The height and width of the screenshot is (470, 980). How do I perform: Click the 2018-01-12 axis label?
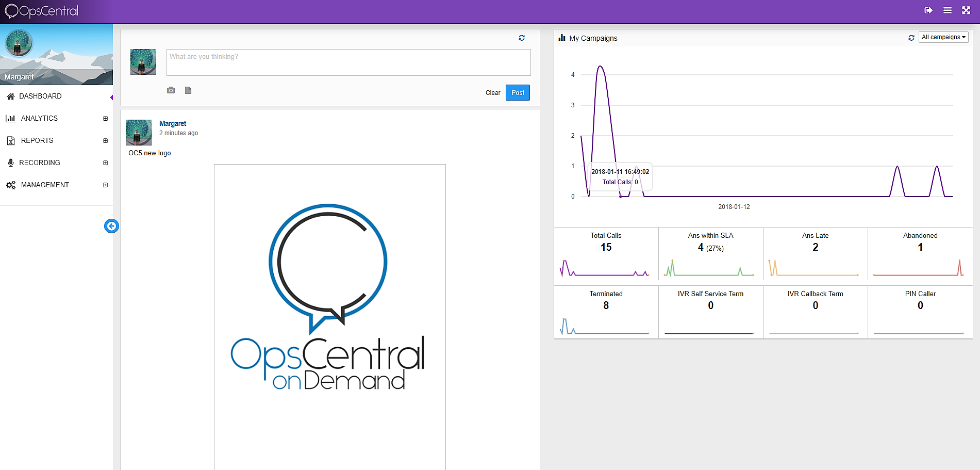734,207
